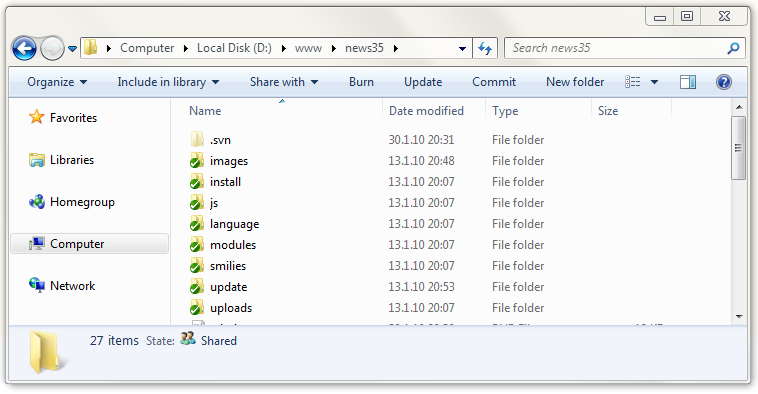The image size is (758, 394).
Task: Click Burn in the toolbar
Action: (x=361, y=82)
